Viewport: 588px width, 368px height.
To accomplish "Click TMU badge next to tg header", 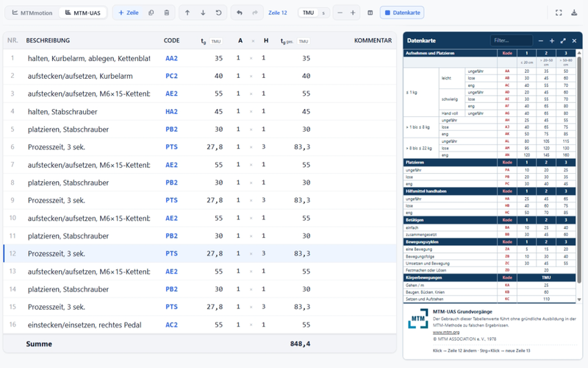I will [x=215, y=41].
